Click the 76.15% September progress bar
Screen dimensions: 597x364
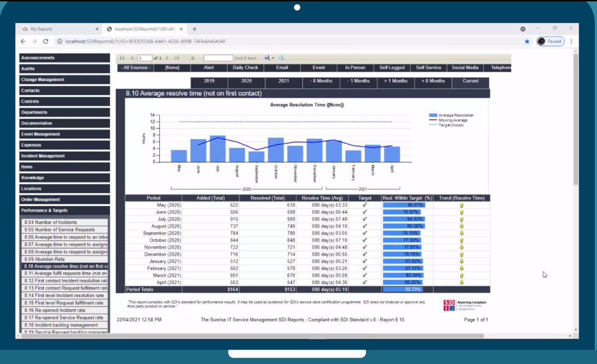click(x=402, y=233)
